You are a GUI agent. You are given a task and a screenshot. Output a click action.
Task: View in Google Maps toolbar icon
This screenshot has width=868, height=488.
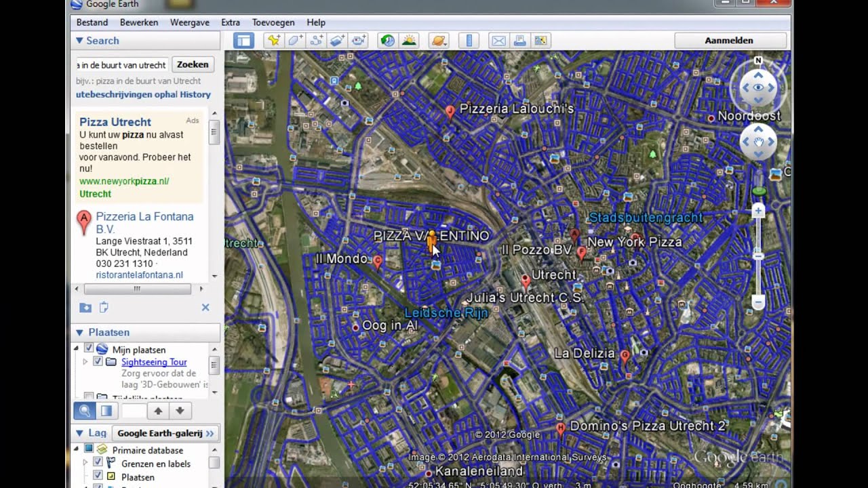[540, 41]
